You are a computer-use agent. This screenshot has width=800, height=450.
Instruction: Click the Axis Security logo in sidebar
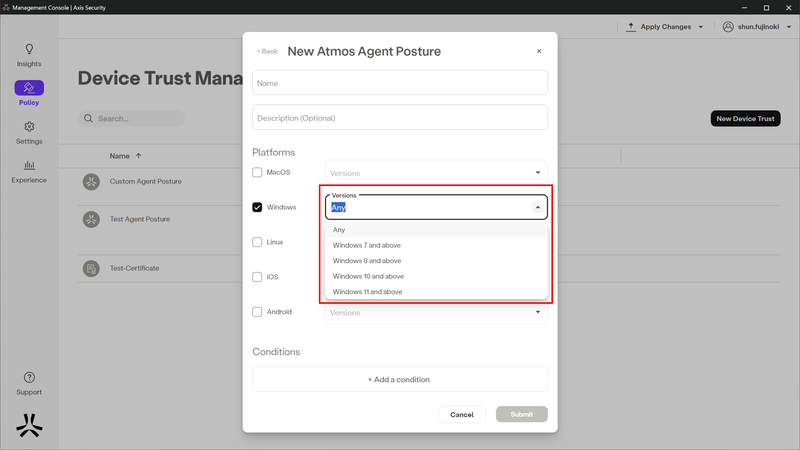coord(29,426)
